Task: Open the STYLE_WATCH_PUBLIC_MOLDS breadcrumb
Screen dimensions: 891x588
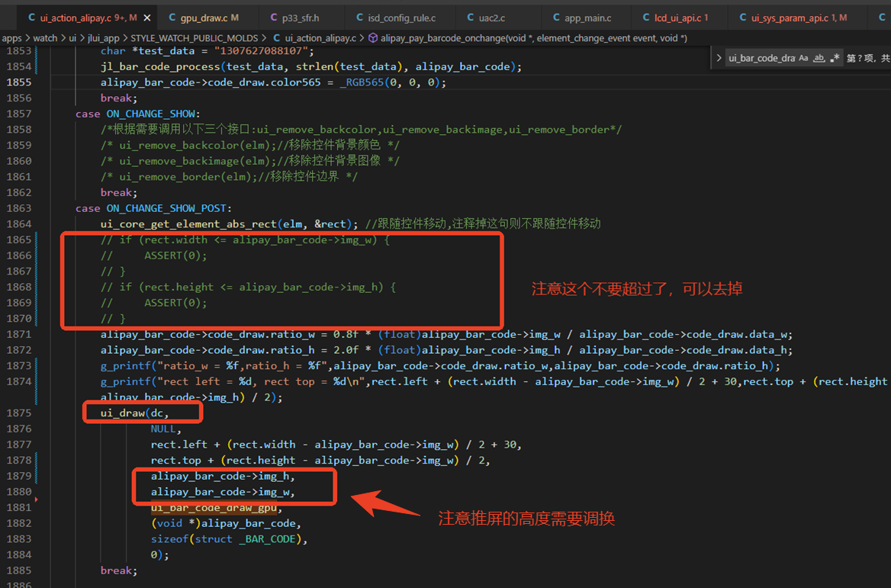Action: (195, 38)
